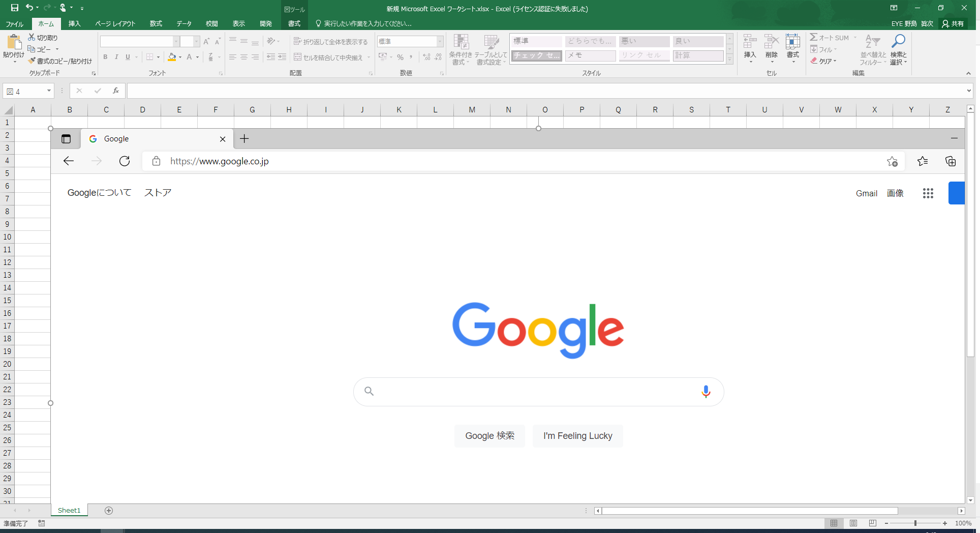Screen dimensions: 980x533
Task: Click the Cut scissors icon
Action: click(x=32, y=38)
